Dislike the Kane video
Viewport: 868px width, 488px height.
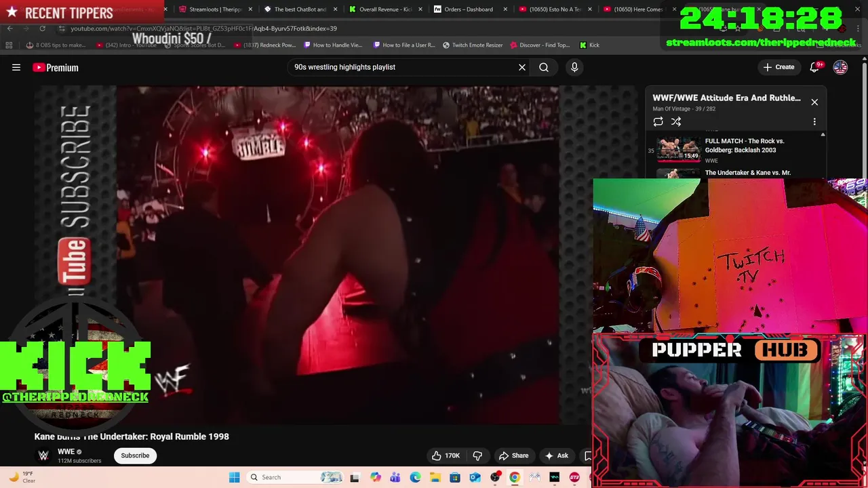coord(477,455)
